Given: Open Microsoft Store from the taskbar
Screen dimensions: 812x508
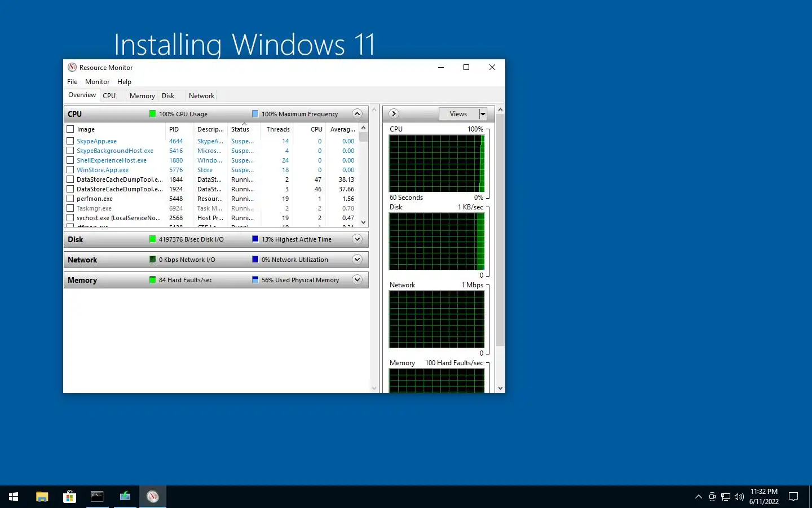Looking at the screenshot, I should pos(69,497).
